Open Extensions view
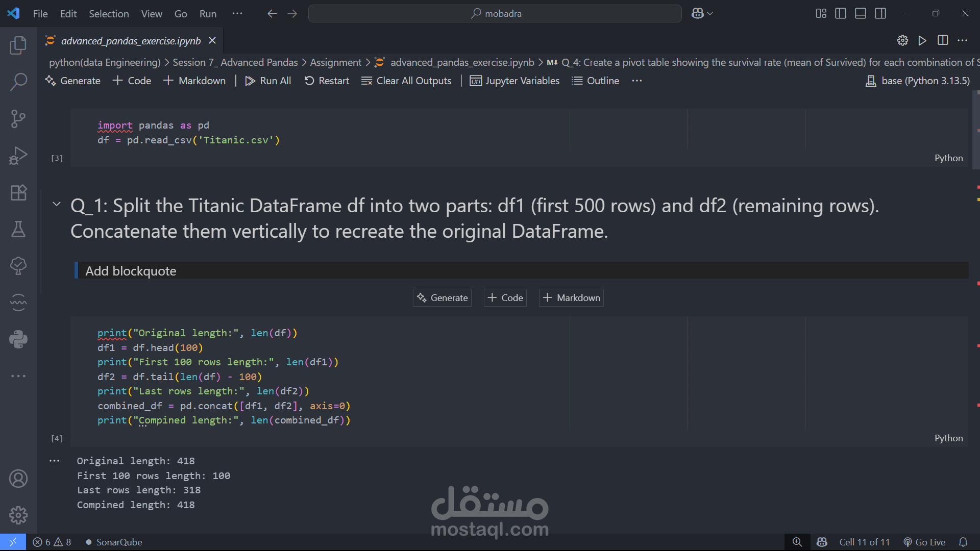The height and width of the screenshot is (551, 980). click(x=18, y=192)
